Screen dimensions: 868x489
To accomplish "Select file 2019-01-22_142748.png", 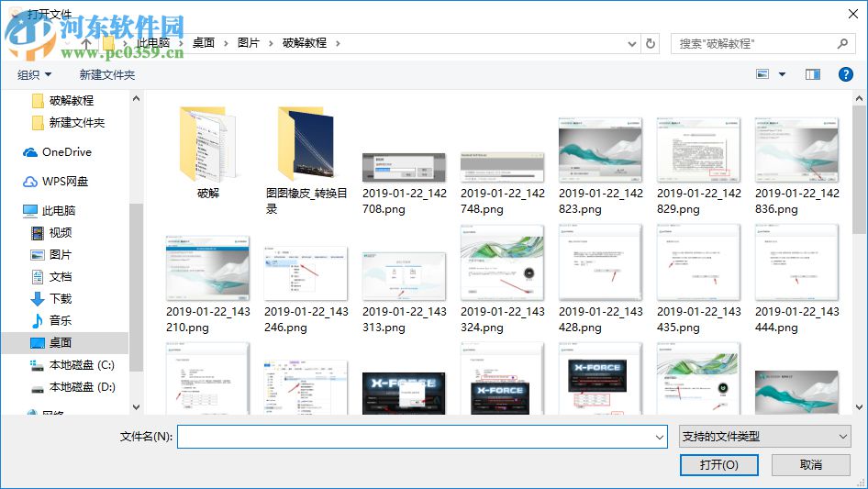I will pyautogui.click(x=502, y=183).
